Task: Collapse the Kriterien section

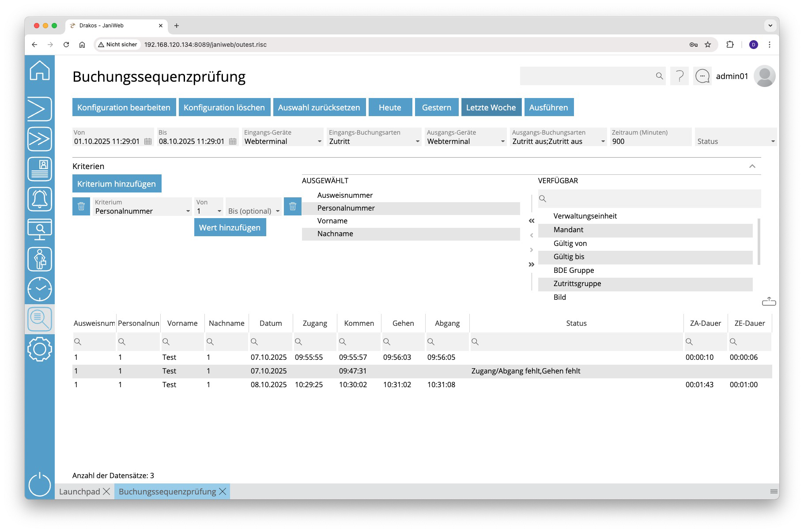Action: click(x=752, y=166)
